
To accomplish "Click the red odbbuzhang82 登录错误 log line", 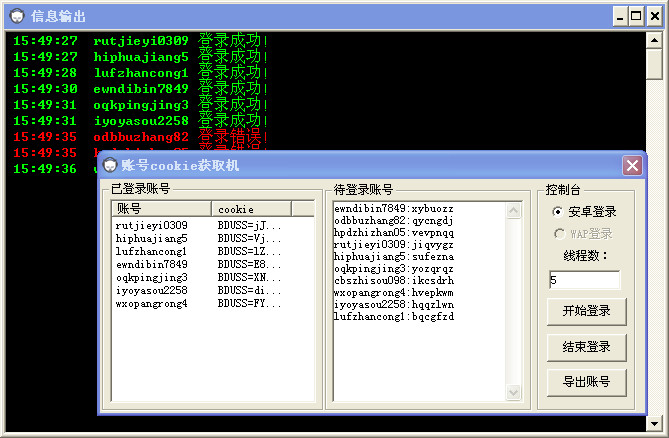I will click(x=140, y=137).
